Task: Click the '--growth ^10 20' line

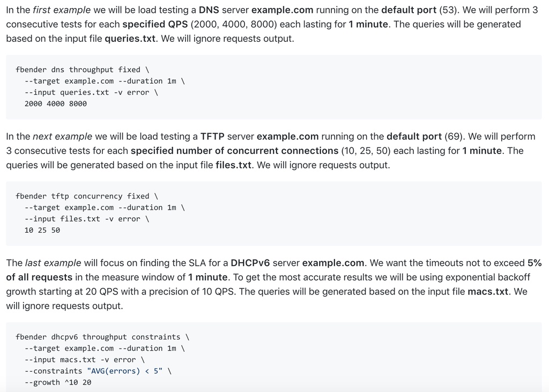Action: click(x=58, y=382)
